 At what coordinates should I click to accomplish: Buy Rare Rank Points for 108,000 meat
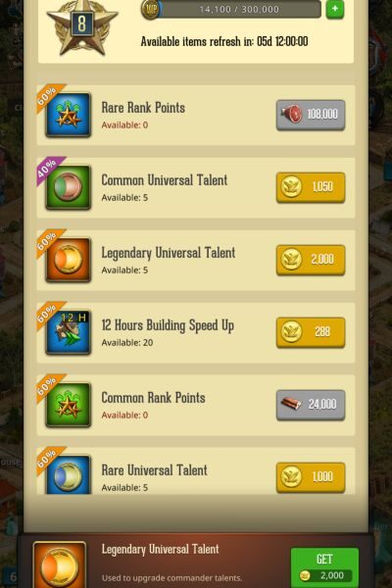tap(311, 115)
